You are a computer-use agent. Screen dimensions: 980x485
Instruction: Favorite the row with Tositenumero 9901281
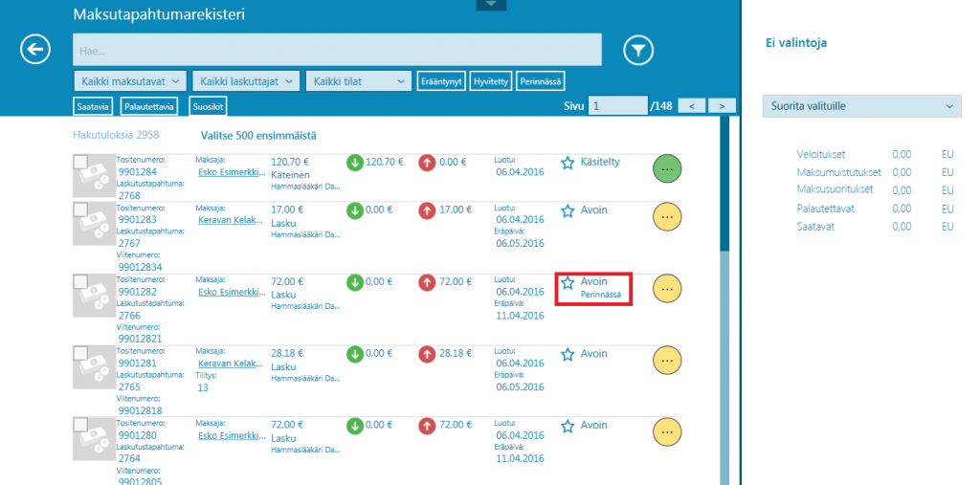coord(568,354)
